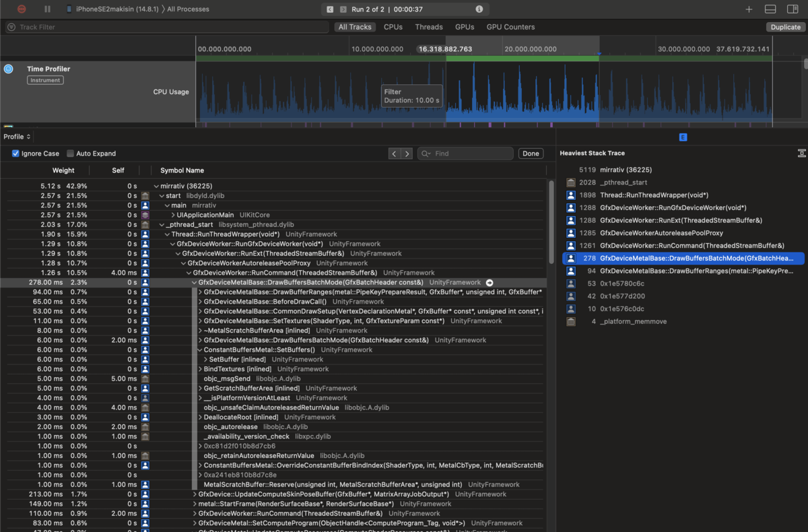Click the library icon on objc_msgSend row
Image resolution: width=808 pixels, height=532 pixels.
[145, 378]
